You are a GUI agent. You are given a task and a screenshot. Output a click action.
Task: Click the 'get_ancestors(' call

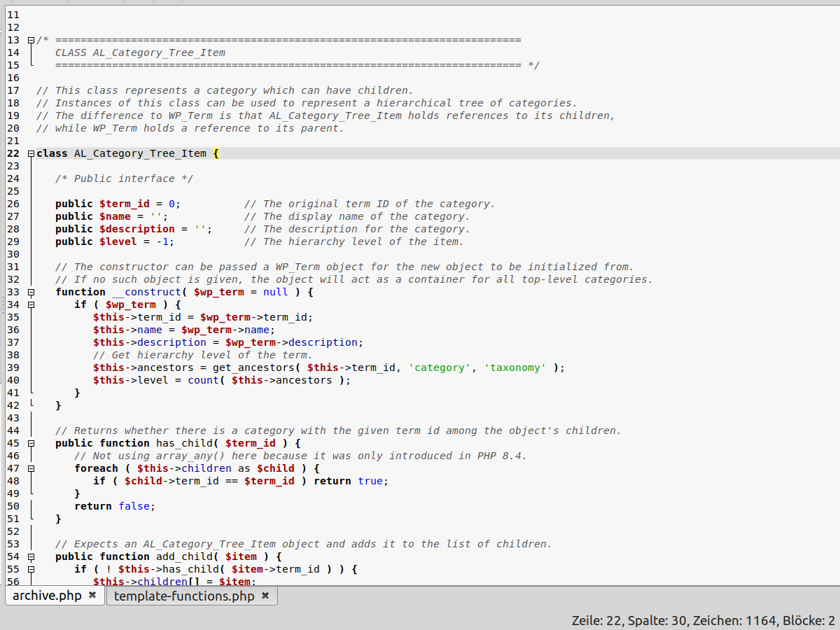pyautogui.click(x=257, y=367)
